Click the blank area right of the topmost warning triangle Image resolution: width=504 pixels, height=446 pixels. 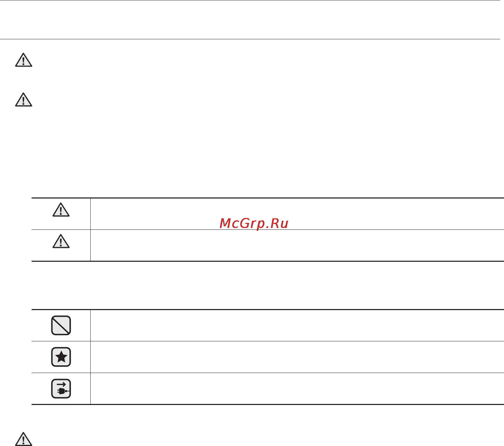[267, 60]
